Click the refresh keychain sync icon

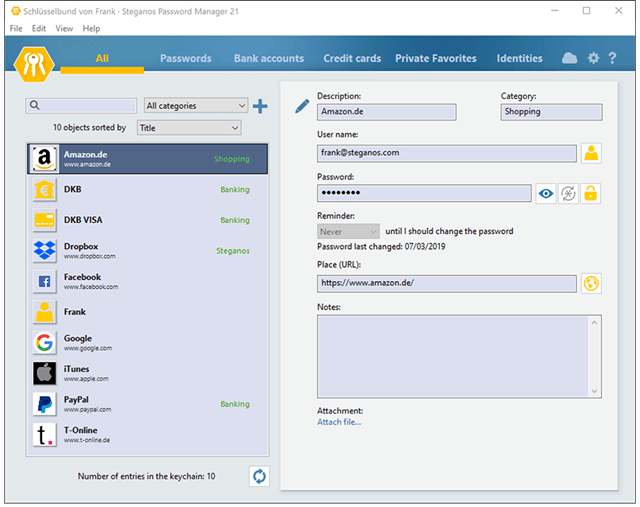click(x=259, y=476)
